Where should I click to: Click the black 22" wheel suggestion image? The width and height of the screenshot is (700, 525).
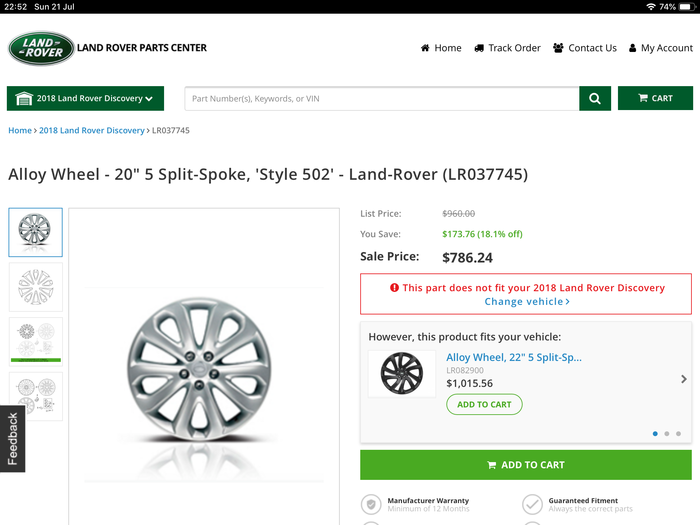[x=401, y=374]
